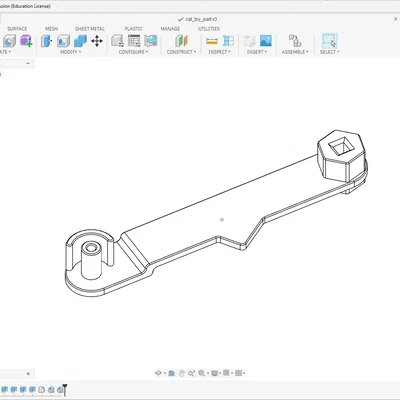The width and height of the screenshot is (400, 400).
Task: Collapse the browser panel minus button
Action: click(x=28, y=63)
